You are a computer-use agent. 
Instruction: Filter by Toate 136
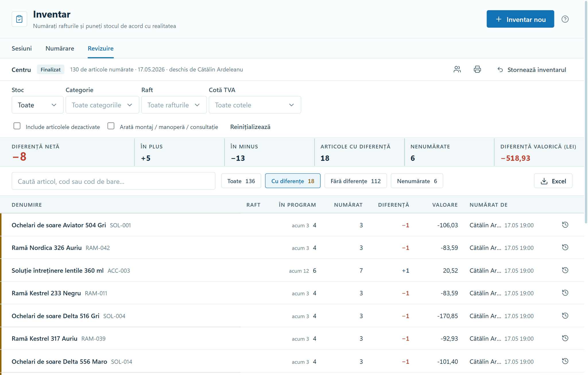tap(241, 181)
